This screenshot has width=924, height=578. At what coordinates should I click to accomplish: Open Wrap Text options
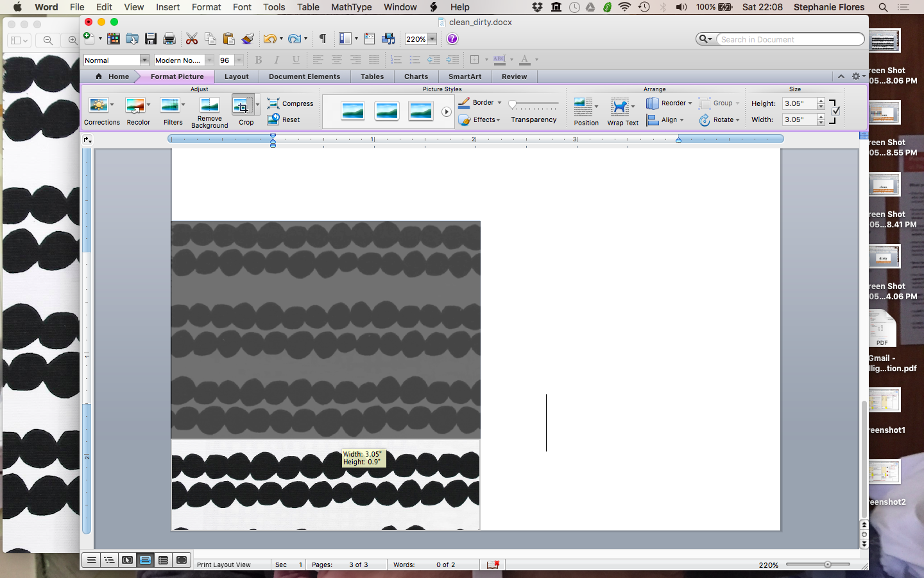tap(622, 112)
